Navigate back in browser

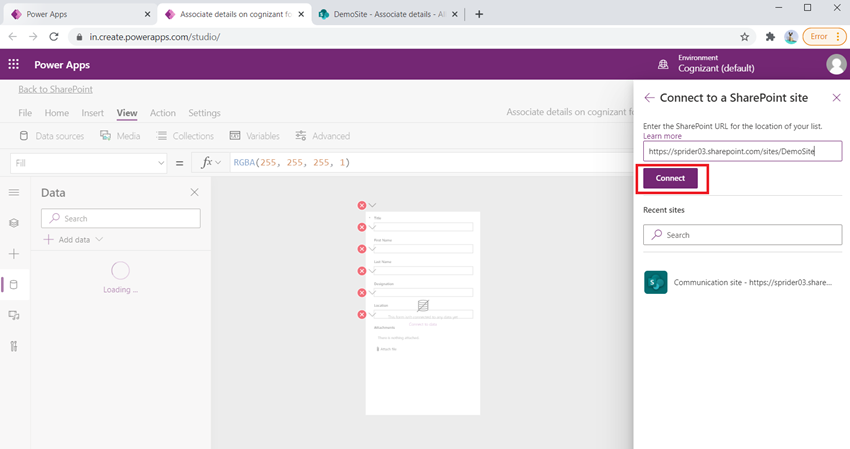coord(12,37)
